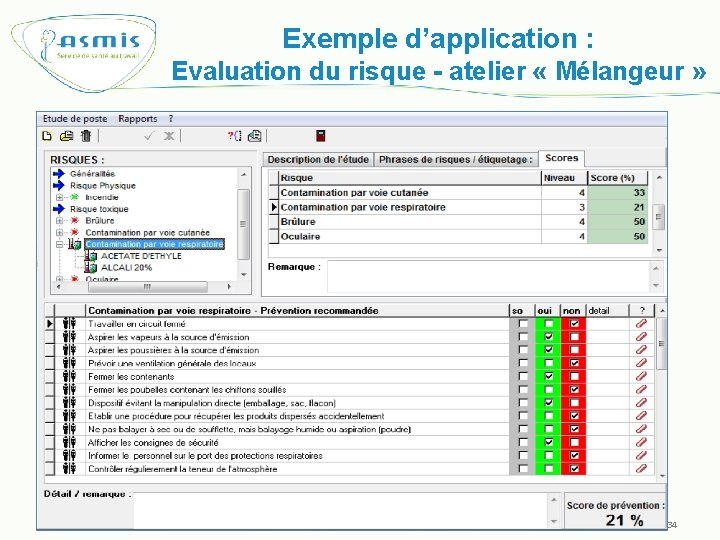The image size is (720, 540).
Task: Click the X cancel toolbar icon
Action: click(169, 136)
